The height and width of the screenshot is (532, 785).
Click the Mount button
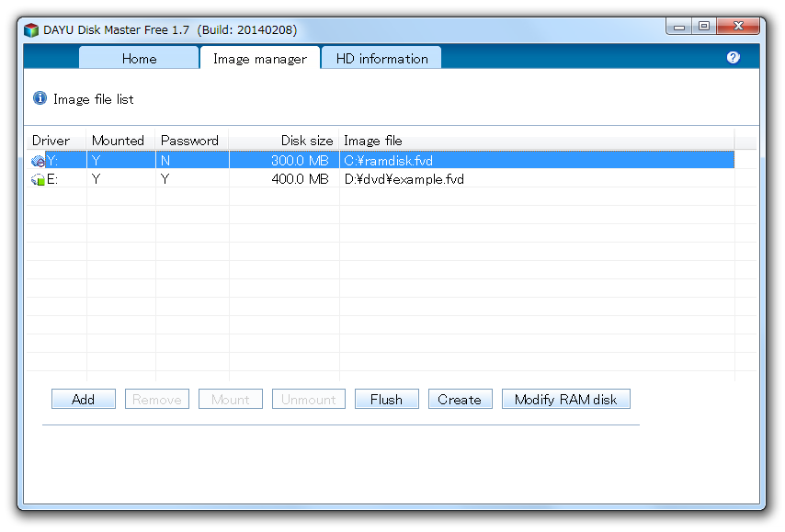231,399
